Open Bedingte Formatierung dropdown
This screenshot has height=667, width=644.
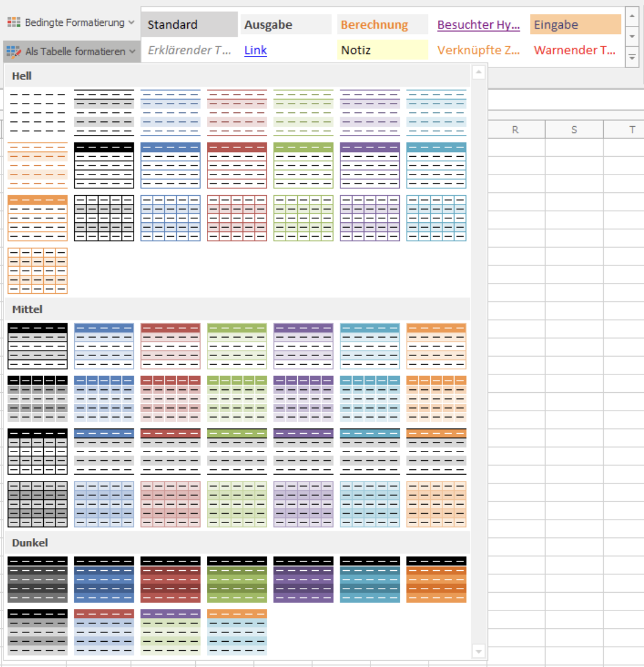point(71,22)
